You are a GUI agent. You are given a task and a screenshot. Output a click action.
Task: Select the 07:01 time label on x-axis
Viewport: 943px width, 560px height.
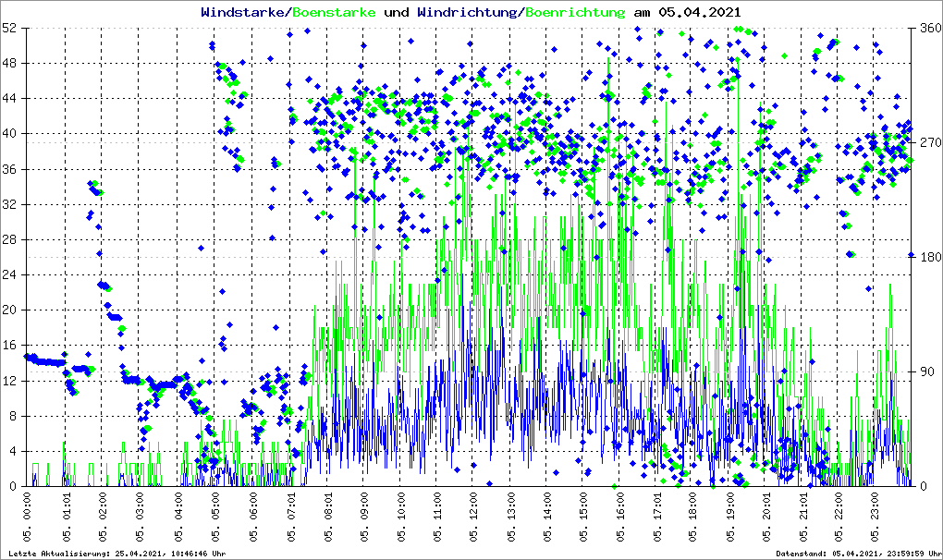tap(292, 516)
